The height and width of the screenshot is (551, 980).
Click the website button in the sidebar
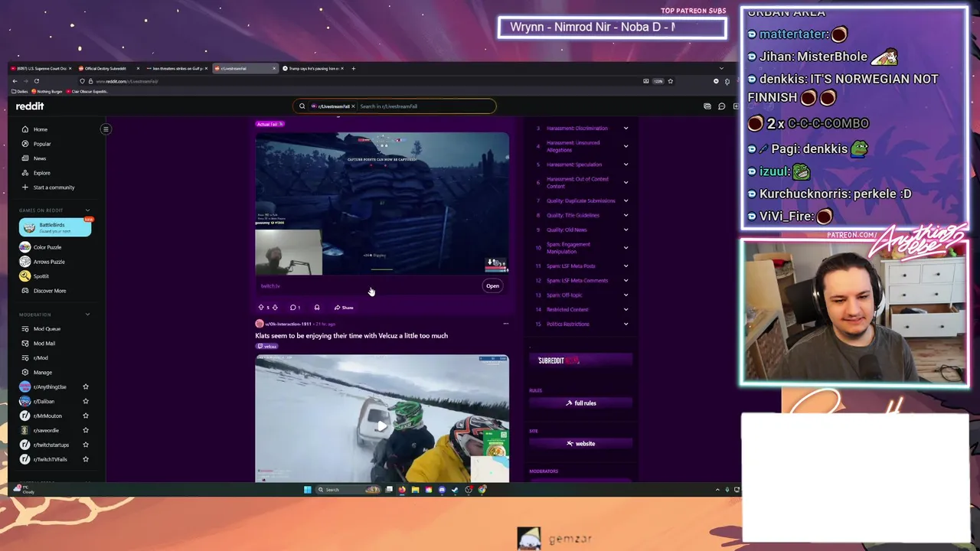click(580, 444)
